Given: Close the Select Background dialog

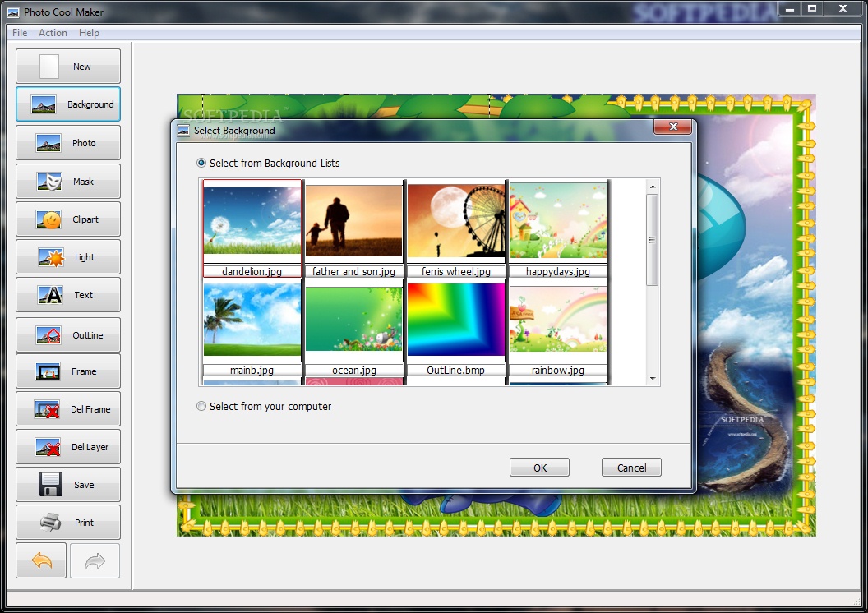Looking at the screenshot, I should point(672,127).
